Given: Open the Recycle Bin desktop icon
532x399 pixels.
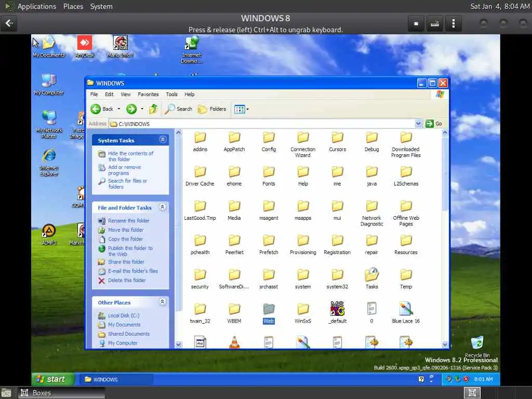Looking at the screenshot, I should point(477,346).
